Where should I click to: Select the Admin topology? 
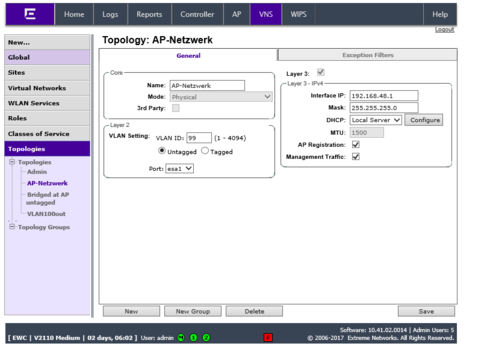[37, 172]
